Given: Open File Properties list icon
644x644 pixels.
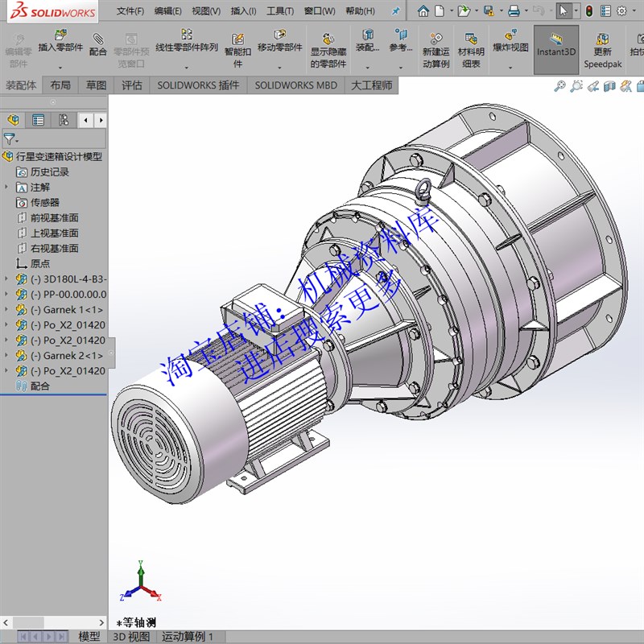Looking at the screenshot, I should tap(606, 10).
